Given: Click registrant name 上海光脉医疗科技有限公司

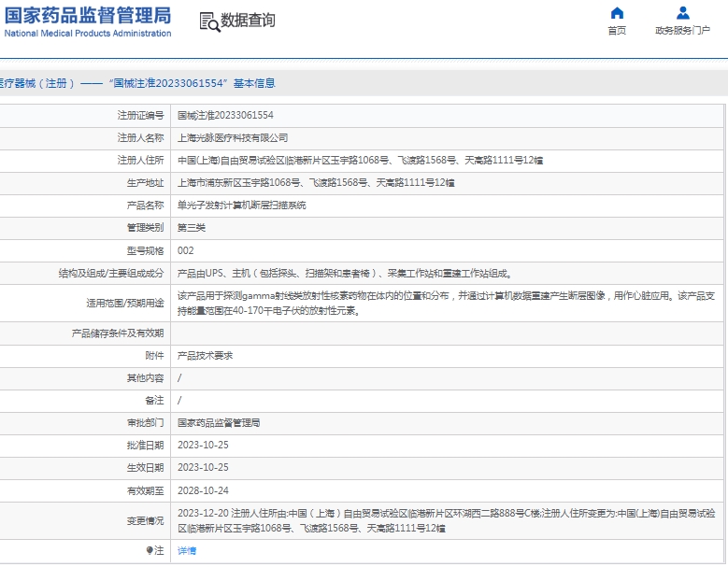Looking at the screenshot, I should (233, 138).
